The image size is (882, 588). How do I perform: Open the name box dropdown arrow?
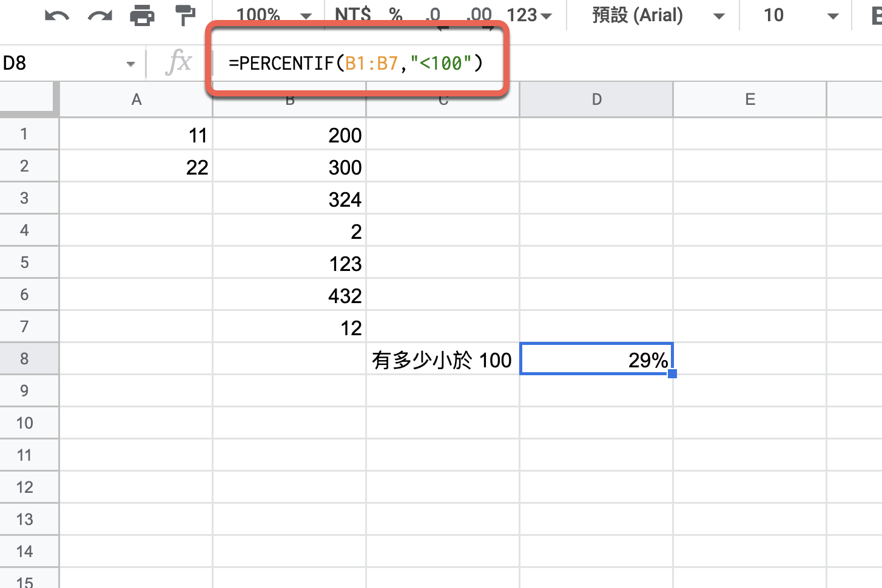click(130, 63)
